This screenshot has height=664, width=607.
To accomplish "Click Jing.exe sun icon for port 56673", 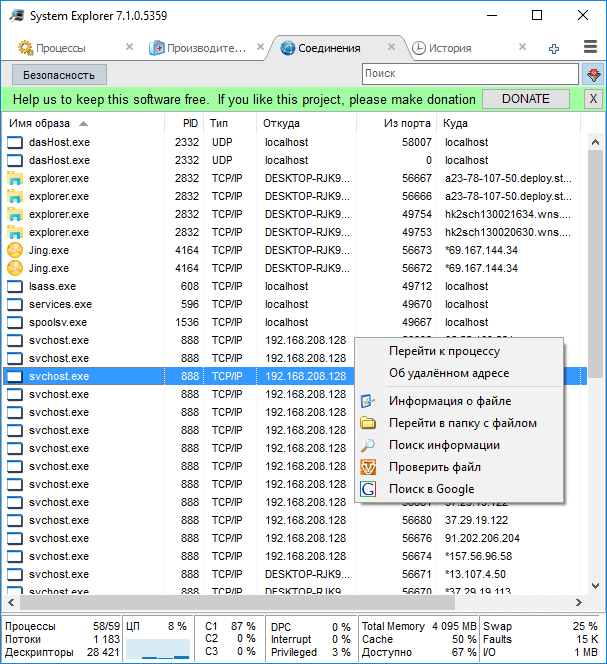I will [x=15, y=250].
